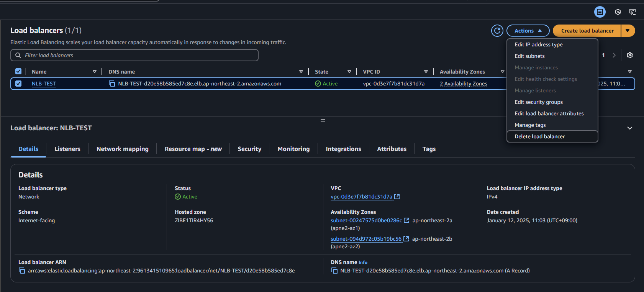Open the NLB-TEST name link
The image size is (644, 292).
(44, 84)
